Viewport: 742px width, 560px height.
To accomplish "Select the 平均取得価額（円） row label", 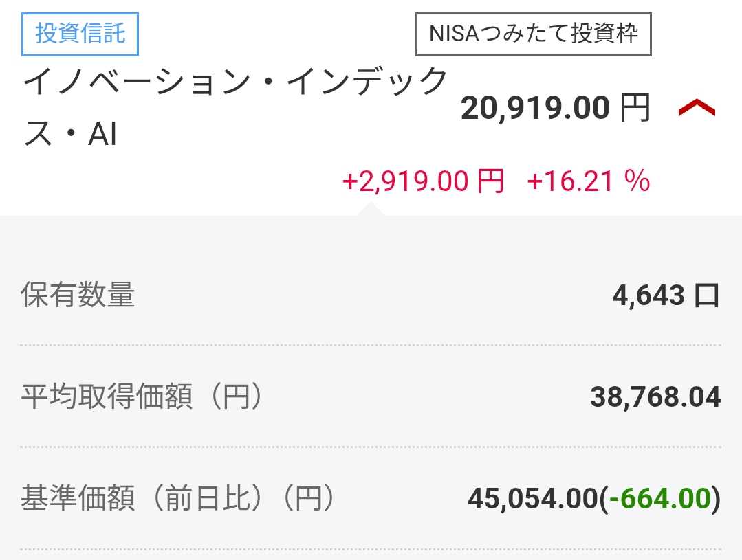I will pos(141,397).
